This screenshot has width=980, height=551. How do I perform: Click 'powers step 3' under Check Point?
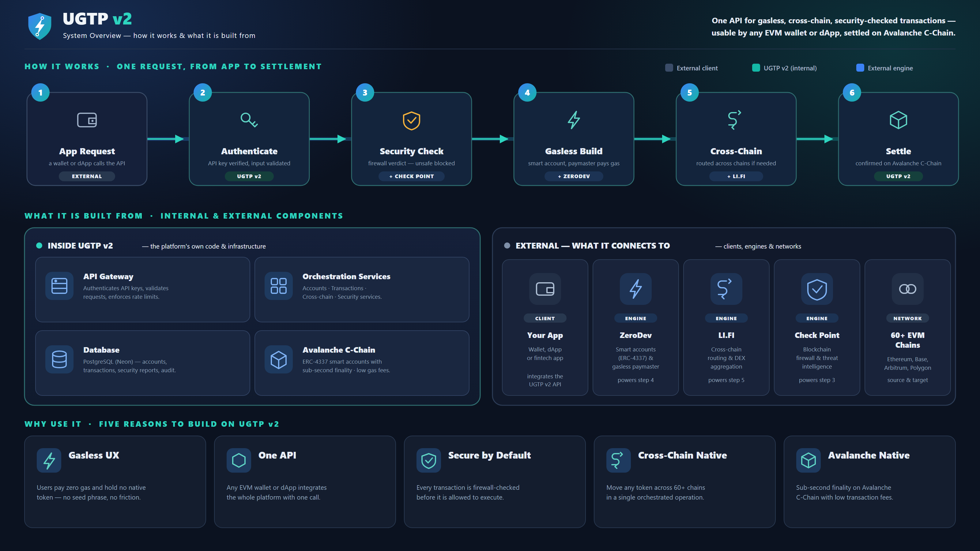click(817, 380)
